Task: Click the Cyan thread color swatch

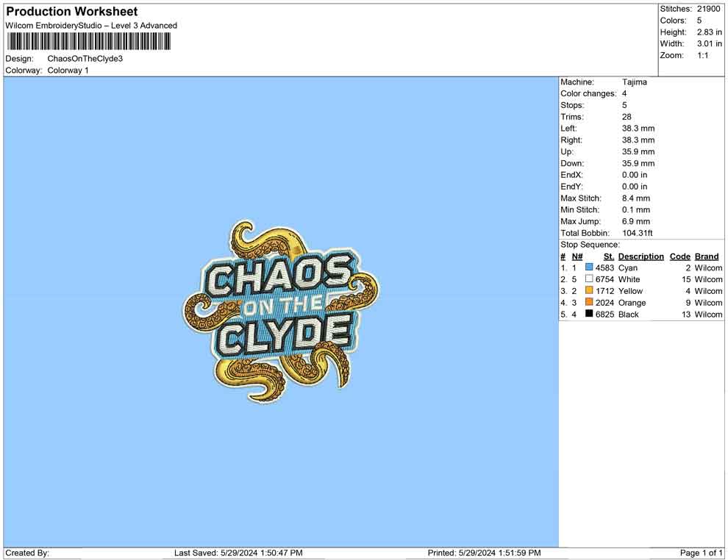Action: tap(589, 268)
